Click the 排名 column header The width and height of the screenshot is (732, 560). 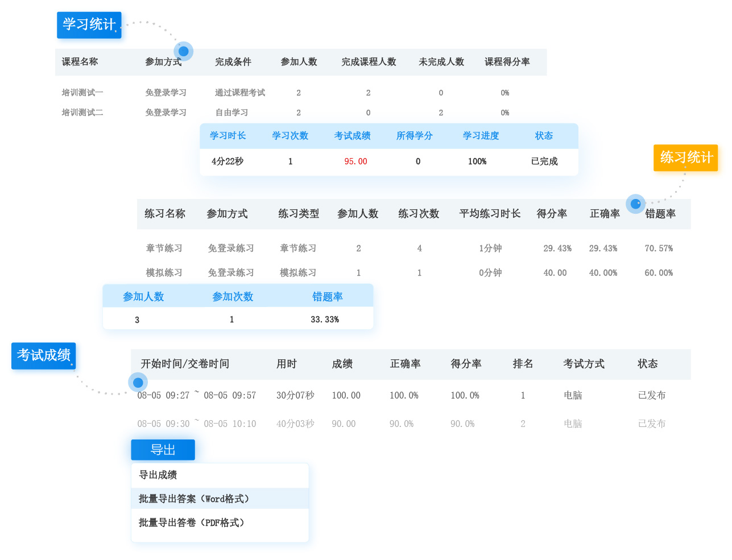[x=523, y=364]
